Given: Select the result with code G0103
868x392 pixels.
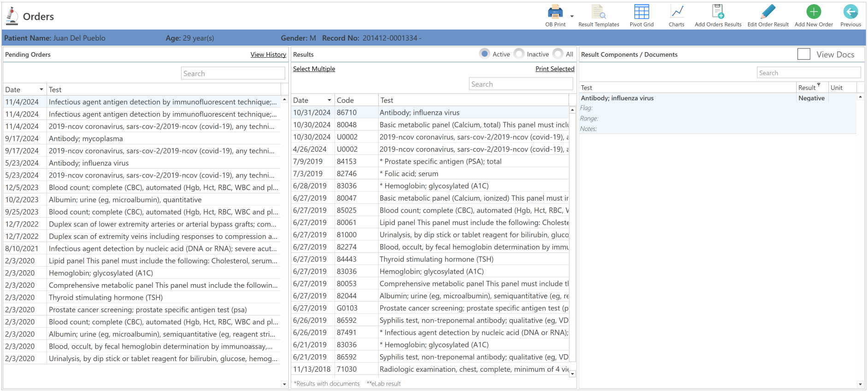Looking at the screenshot, I should click(430, 308).
